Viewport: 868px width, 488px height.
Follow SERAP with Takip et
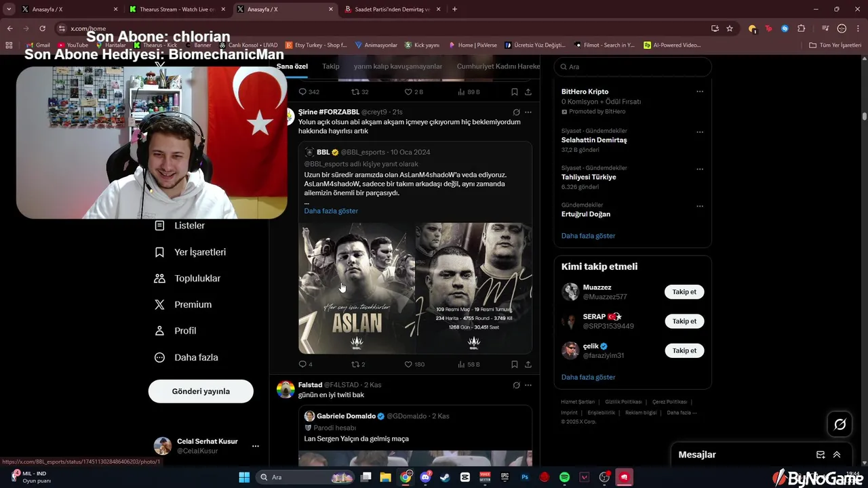(x=684, y=321)
